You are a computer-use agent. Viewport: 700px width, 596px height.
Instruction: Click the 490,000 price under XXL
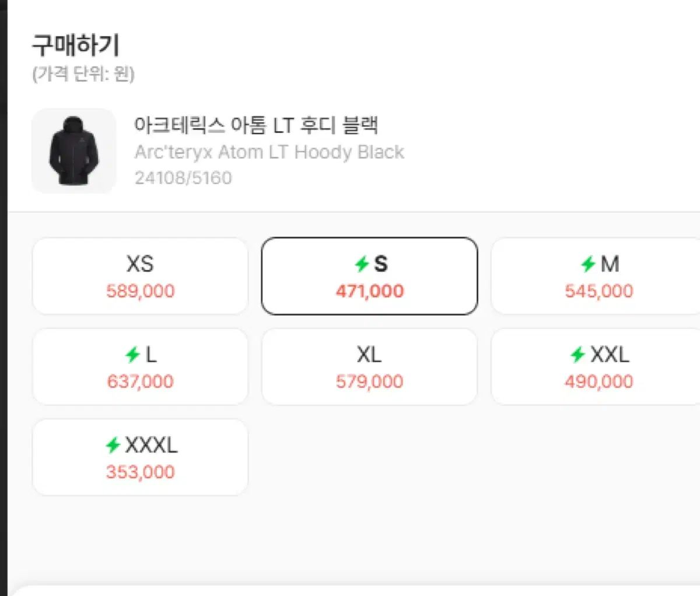tap(598, 381)
